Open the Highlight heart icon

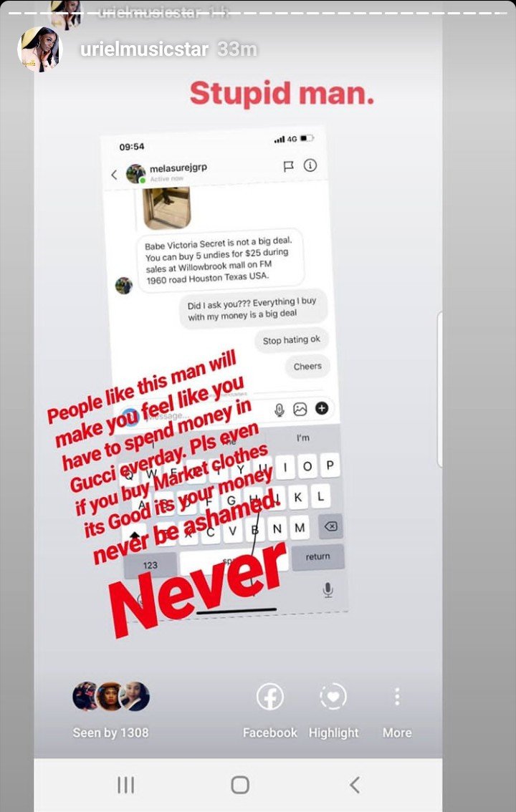[x=333, y=697]
